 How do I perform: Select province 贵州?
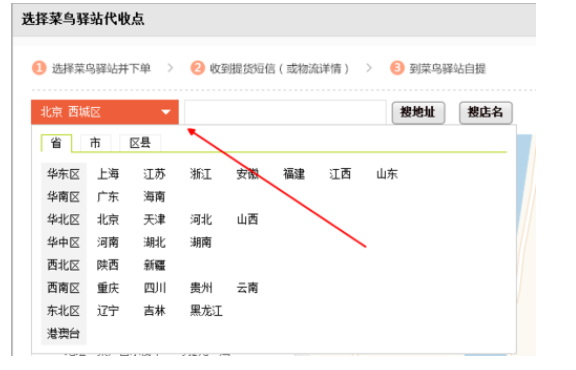201,288
